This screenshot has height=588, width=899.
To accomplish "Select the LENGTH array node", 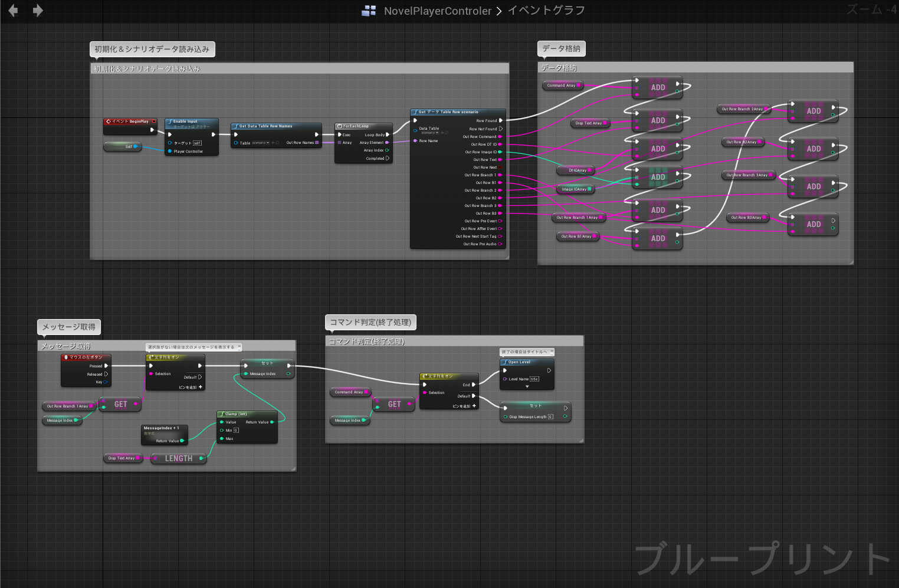I will [x=178, y=458].
